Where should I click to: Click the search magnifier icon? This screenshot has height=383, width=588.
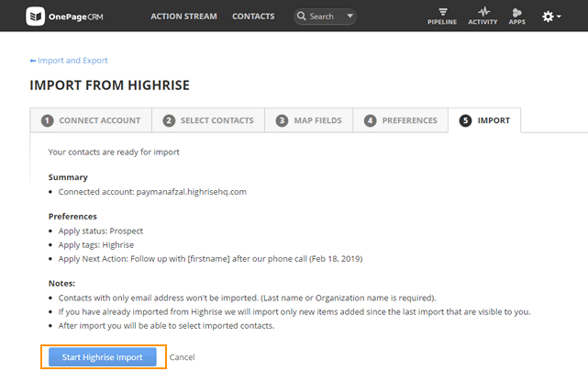[x=301, y=17]
